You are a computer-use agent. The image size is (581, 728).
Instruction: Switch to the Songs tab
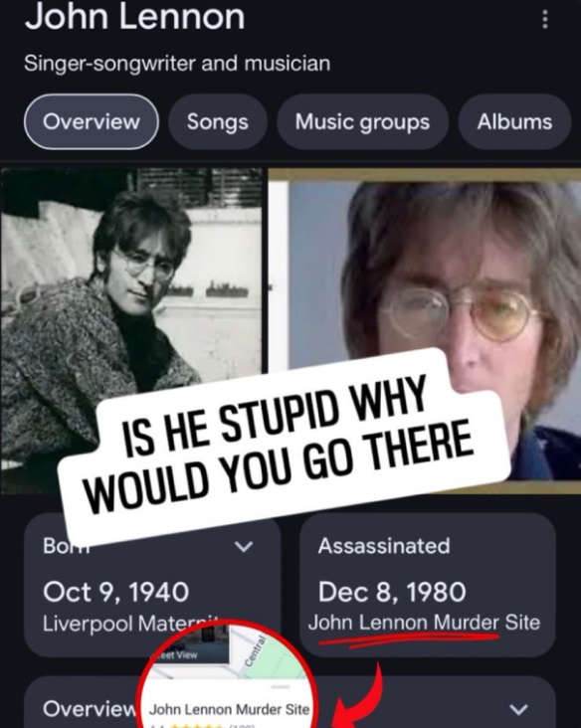[217, 121]
